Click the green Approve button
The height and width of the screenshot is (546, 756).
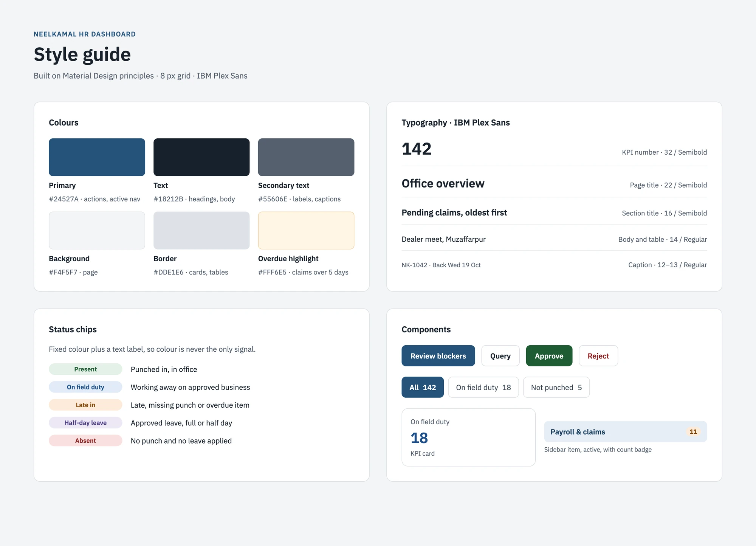tap(549, 356)
